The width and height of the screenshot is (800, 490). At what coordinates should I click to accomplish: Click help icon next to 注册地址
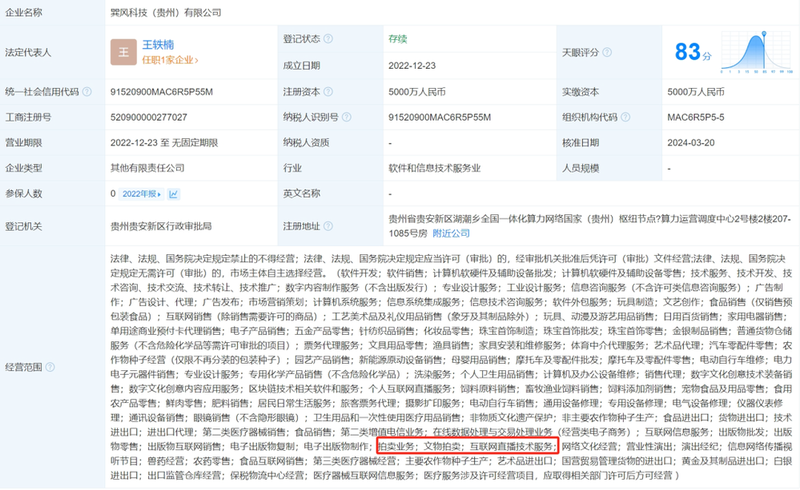tap(328, 226)
